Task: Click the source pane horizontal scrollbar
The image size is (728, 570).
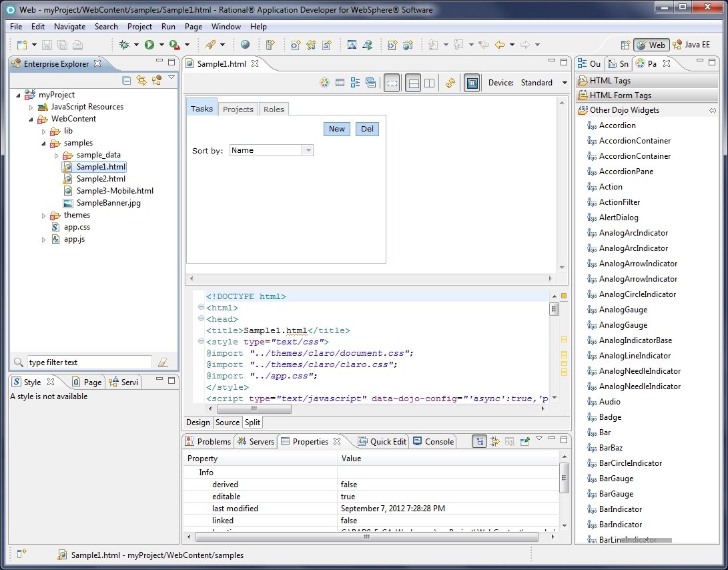Action: tap(254, 408)
